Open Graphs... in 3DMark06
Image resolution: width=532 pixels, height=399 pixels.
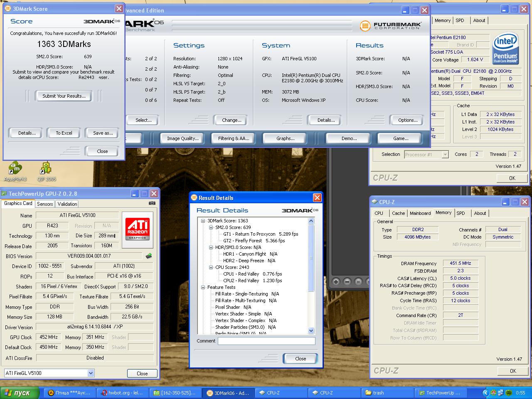tap(286, 138)
